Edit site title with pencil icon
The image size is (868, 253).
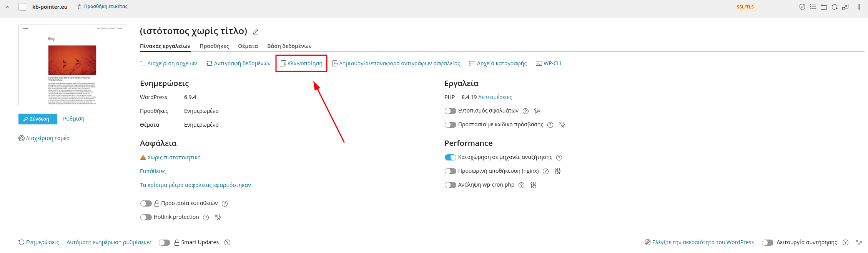(x=256, y=32)
